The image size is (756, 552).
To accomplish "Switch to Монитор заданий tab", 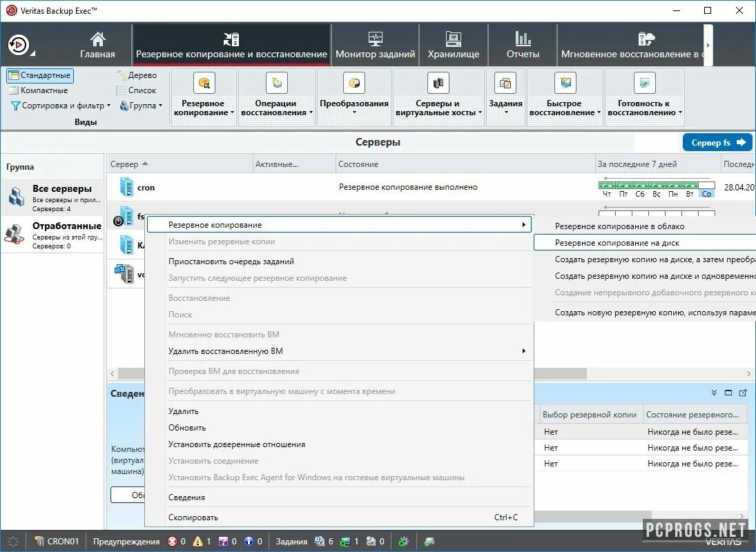I will pos(375,45).
